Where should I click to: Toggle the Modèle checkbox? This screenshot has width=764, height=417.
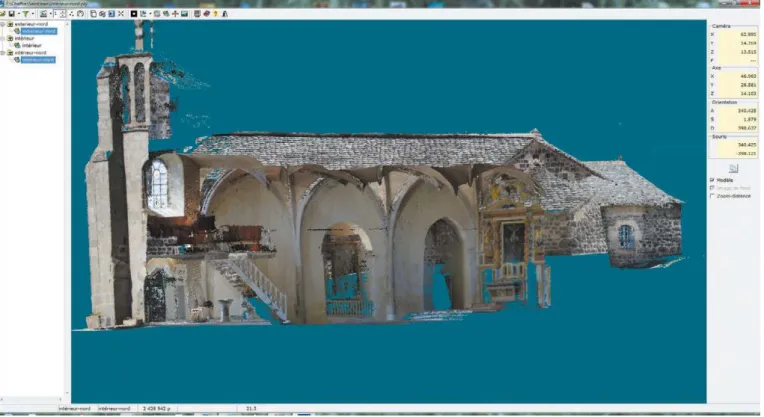click(712, 180)
